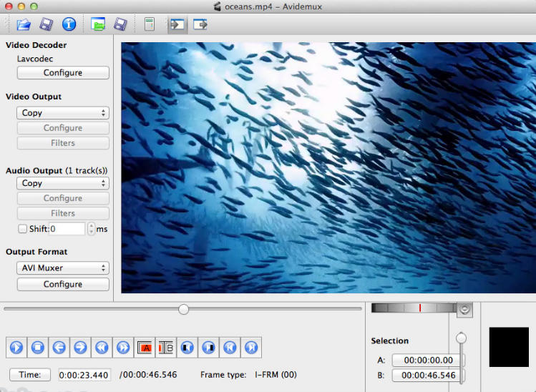The height and width of the screenshot is (392, 536).
Task: Toggle the input view toolbar button
Action: click(x=176, y=24)
